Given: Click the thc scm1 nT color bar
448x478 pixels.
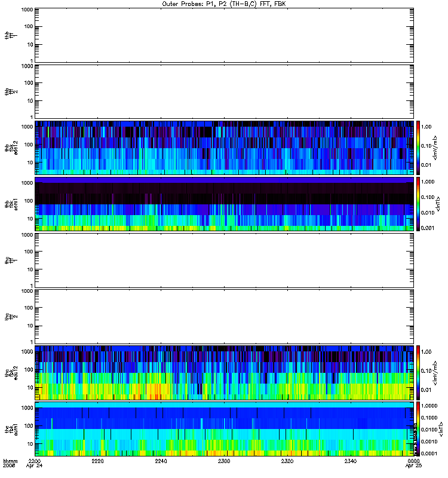Looking at the screenshot, I should click(x=418, y=429).
